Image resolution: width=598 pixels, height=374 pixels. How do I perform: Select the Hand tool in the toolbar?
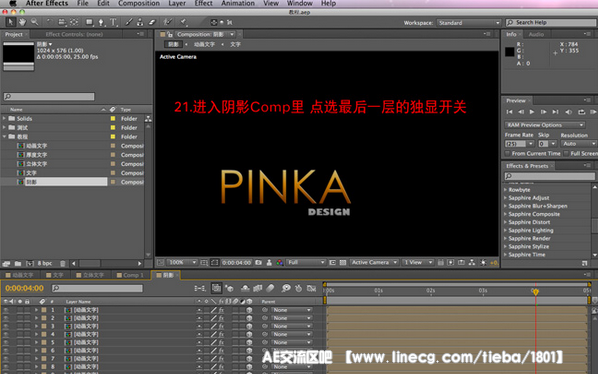[x=23, y=22]
